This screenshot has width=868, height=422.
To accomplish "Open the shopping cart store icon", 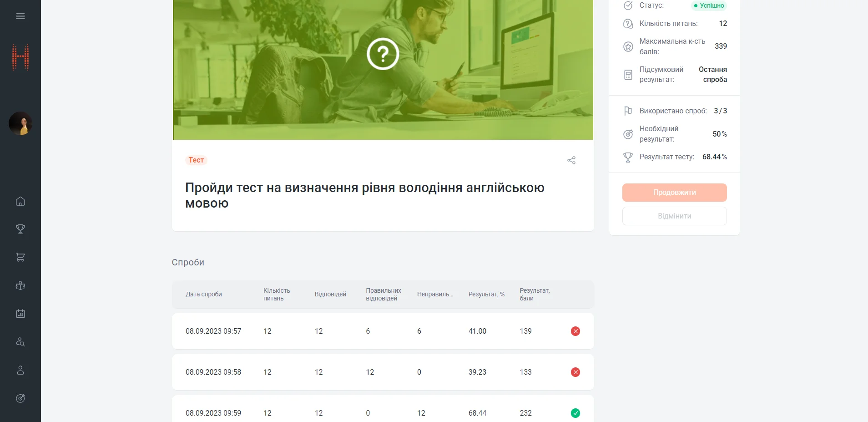I will click(20, 257).
